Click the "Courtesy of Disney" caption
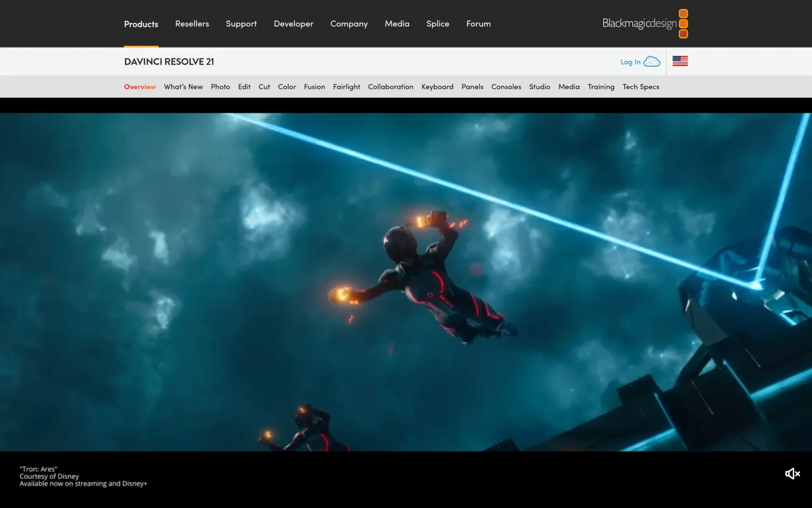The width and height of the screenshot is (812, 508). tap(49, 476)
